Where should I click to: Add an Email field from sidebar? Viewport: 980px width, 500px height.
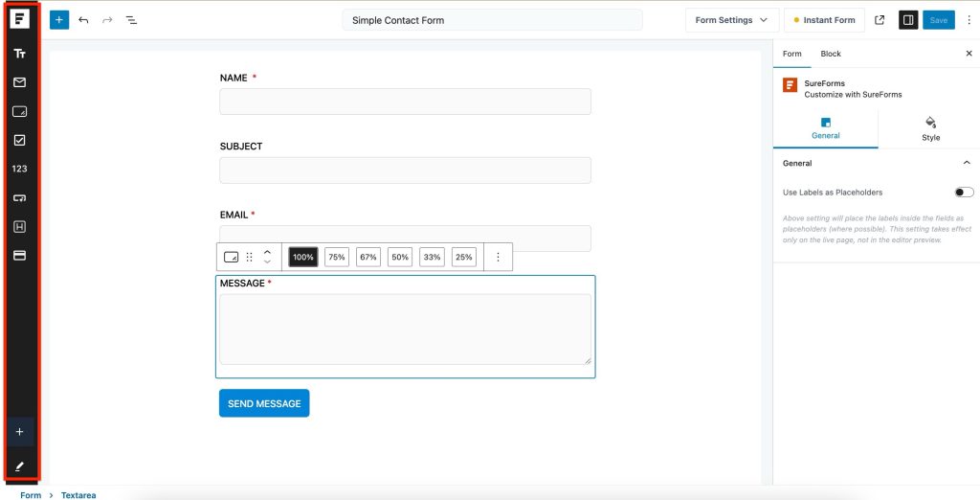click(x=19, y=82)
